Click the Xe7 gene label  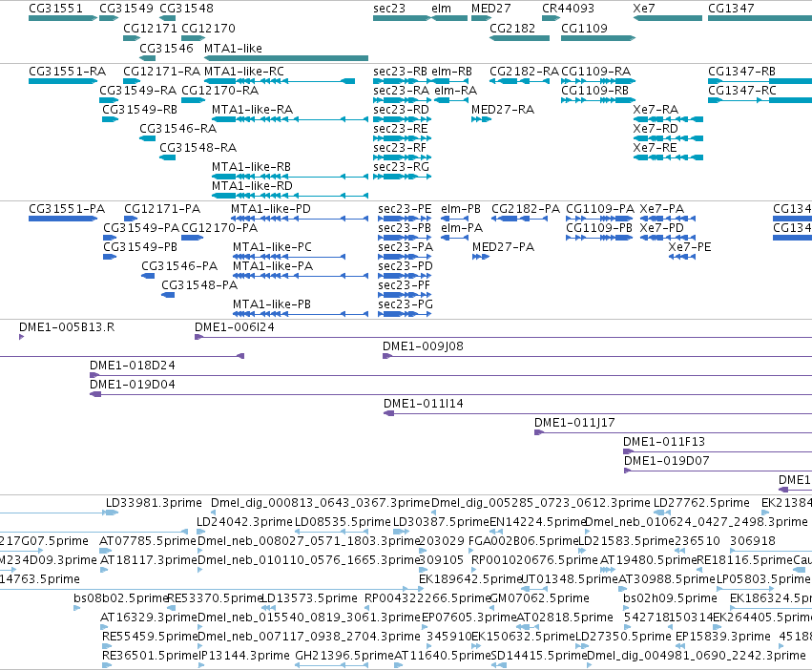tap(644, 9)
